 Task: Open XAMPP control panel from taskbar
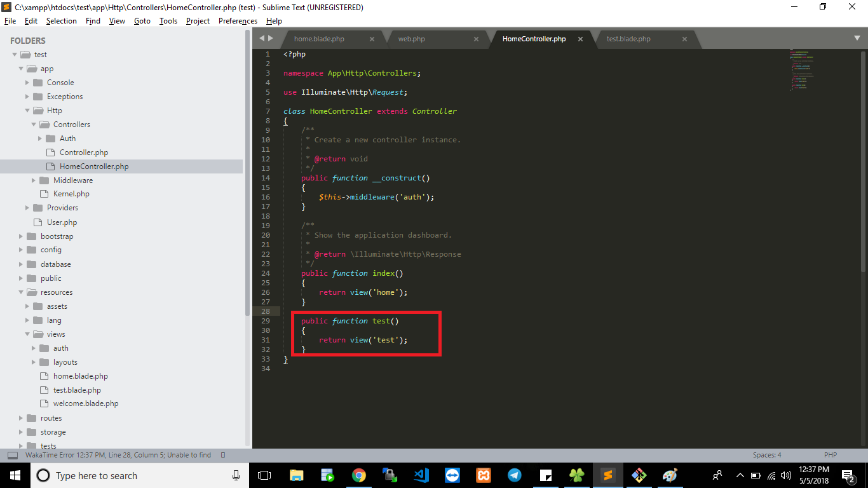[x=483, y=475]
